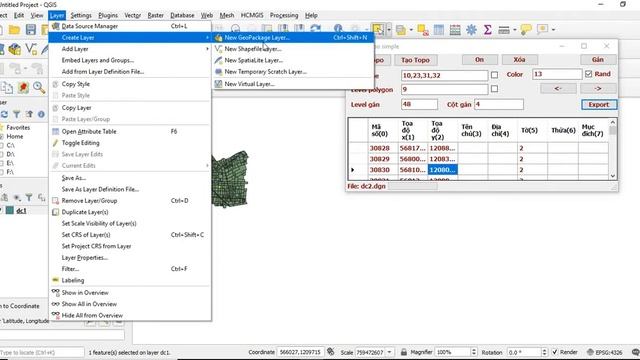Click the Cột gán input field

click(499, 104)
